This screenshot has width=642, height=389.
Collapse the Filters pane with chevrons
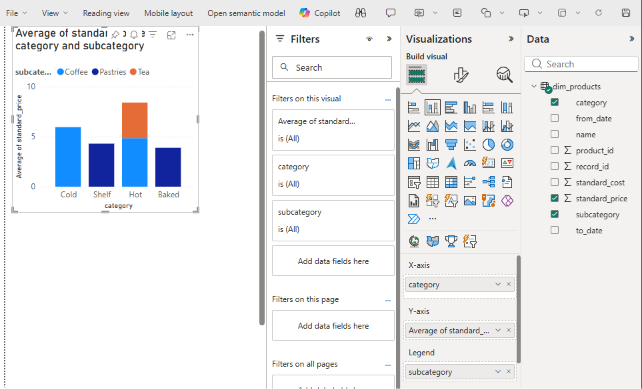[389, 39]
